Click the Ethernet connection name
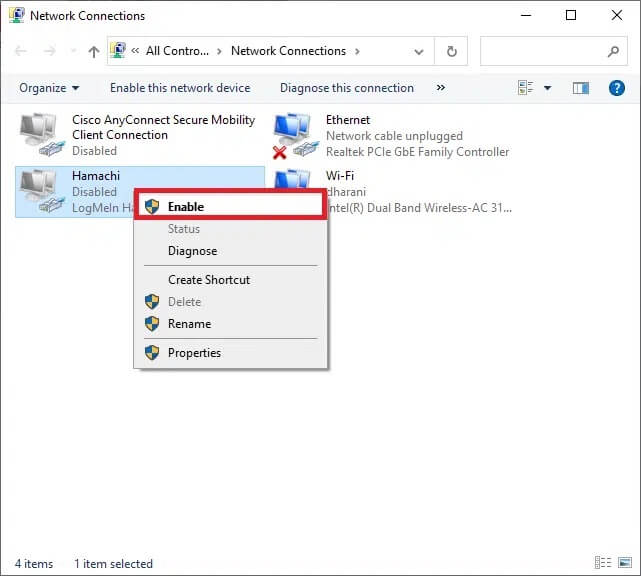 (348, 120)
